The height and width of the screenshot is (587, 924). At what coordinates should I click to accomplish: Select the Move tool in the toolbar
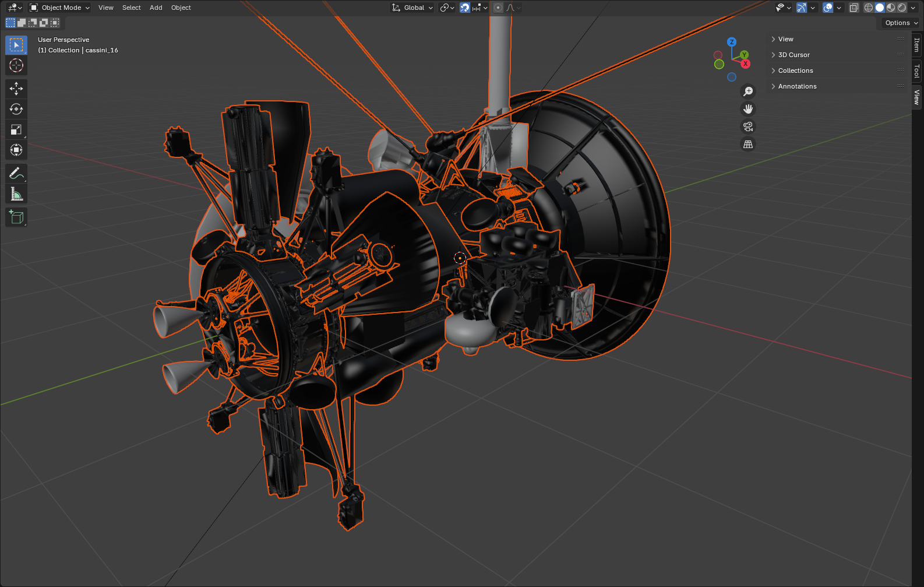tap(16, 89)
